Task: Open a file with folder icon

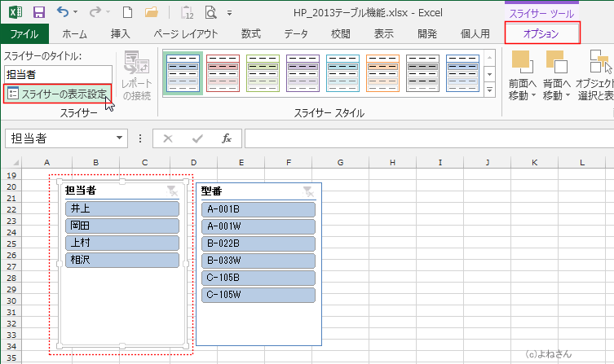Action: pos(152,12)
